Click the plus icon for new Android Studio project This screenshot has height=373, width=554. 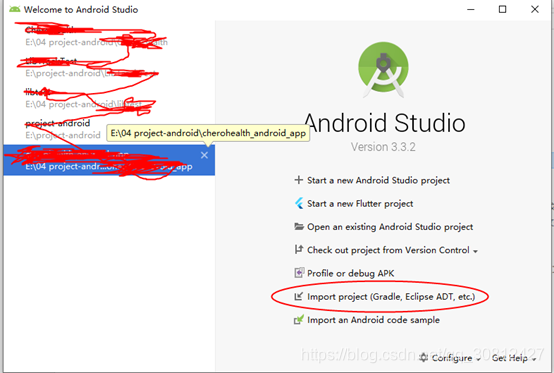click(299, 180)
